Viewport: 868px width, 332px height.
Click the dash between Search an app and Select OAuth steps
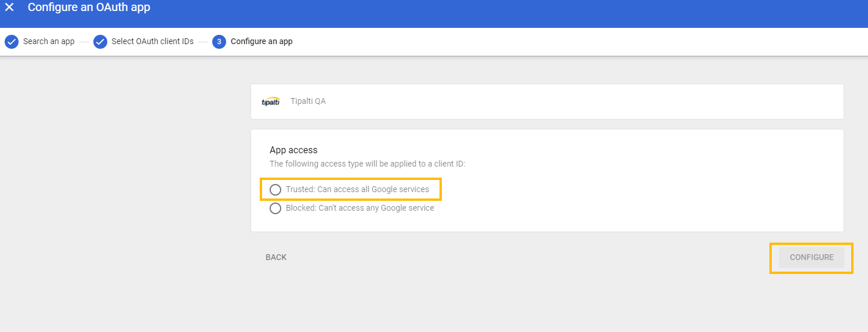pos(84,42)
